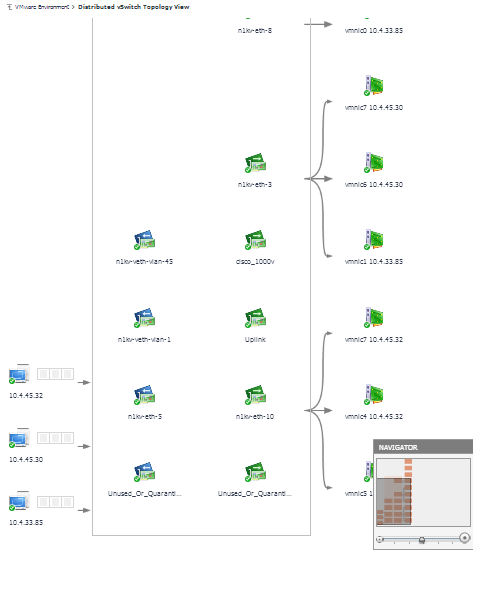
Task: Open the VMware Environment breadcrumb link
Action: 42,7
